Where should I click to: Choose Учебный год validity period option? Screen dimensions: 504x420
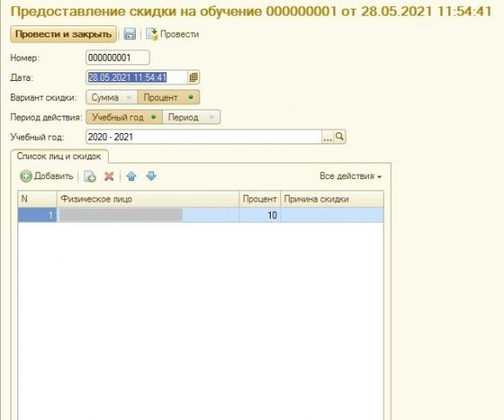[124, 117]
